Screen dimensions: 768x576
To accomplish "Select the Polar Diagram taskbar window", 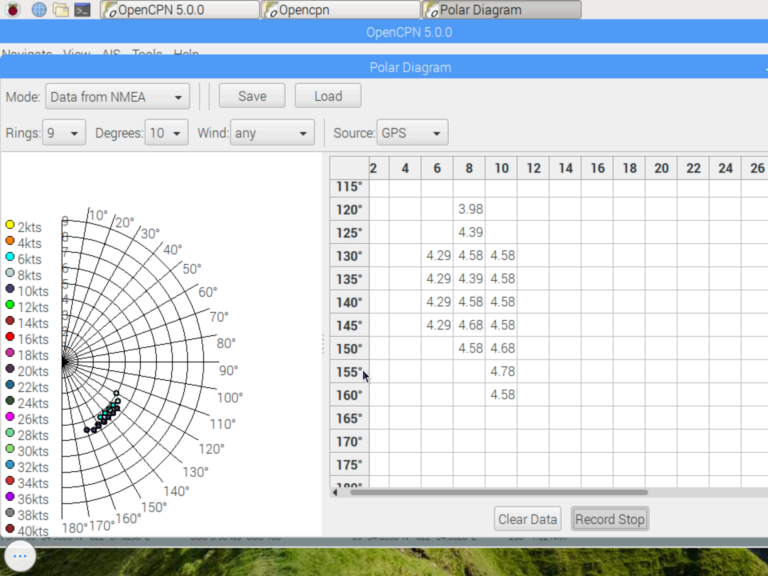I will pyautogui.click(x=501, y=10).
